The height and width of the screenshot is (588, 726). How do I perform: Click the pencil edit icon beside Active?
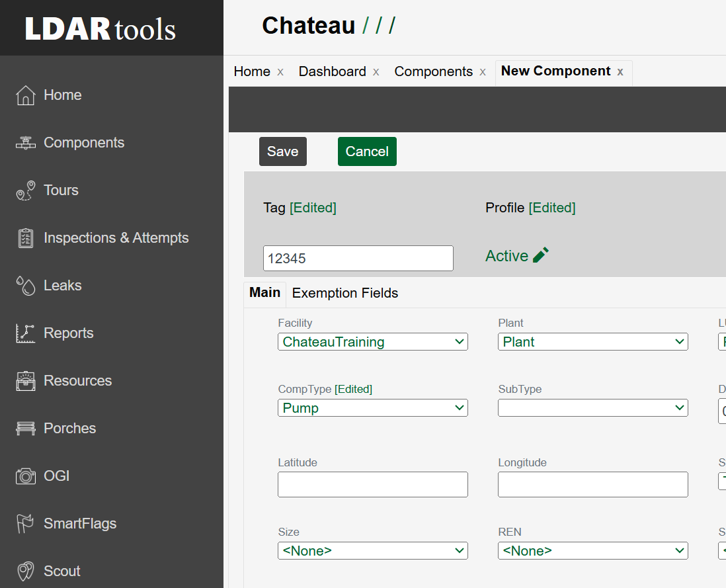tap(541, 255)
